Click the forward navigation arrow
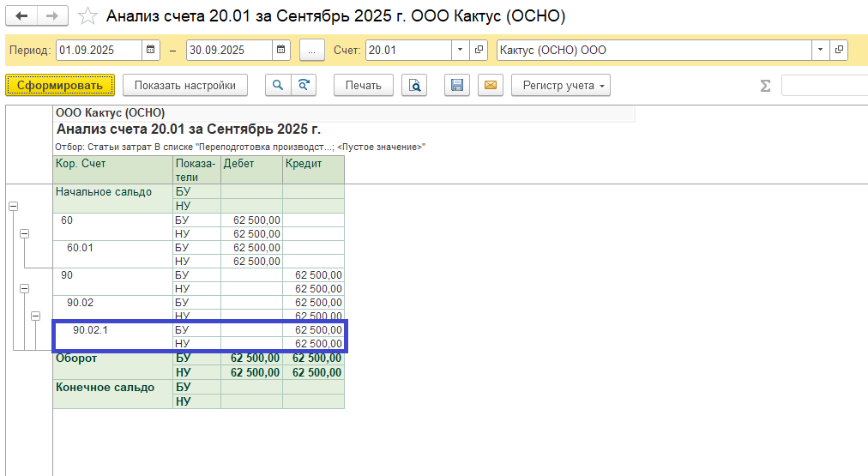Image resolution: width=868 pixels, height=476 pixels. [x=52, y=16]
